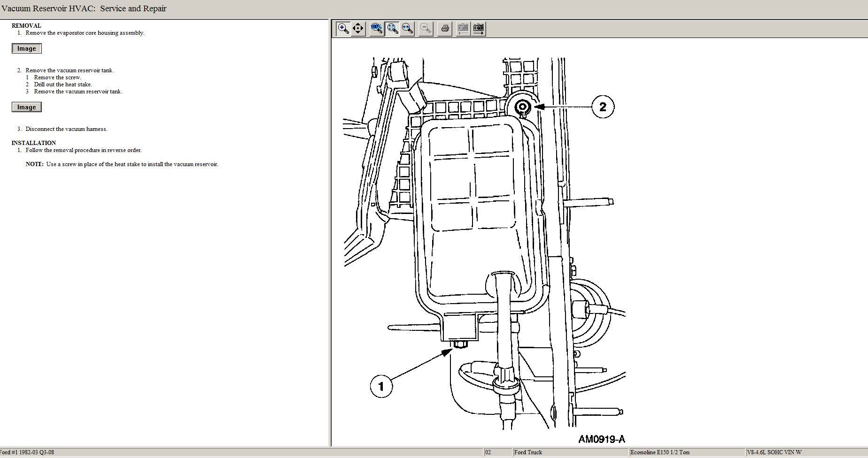The width and height of the screenshot is (868, 458).
Task: Click the fit-to-window magnifier icon
Action: point(393,29)
